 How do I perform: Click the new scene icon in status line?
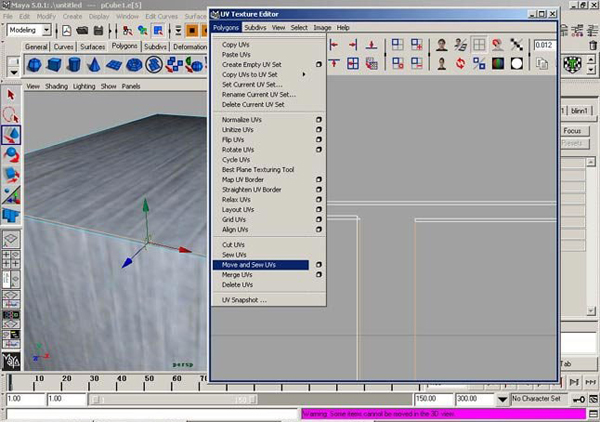point(67,30)
